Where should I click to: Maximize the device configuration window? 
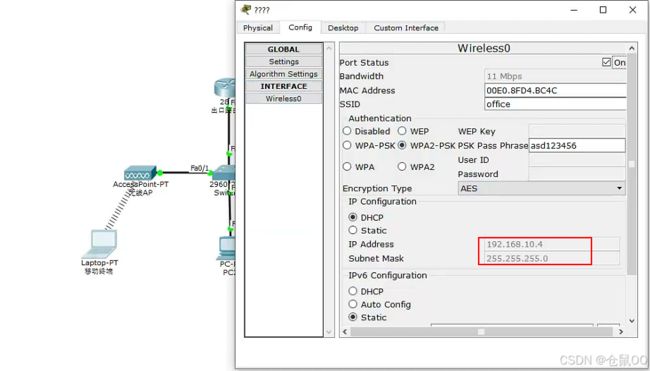pos(603,10)
